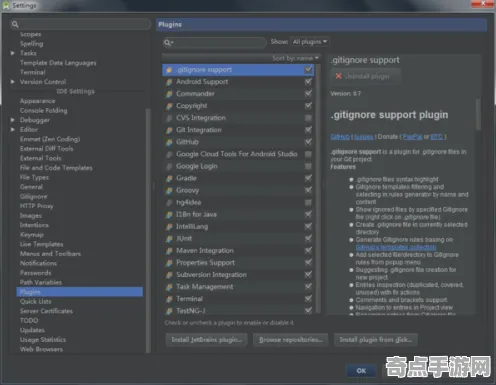Click the .gitignore support plugin icon
The image size is (496, 385).
[169, 70]
